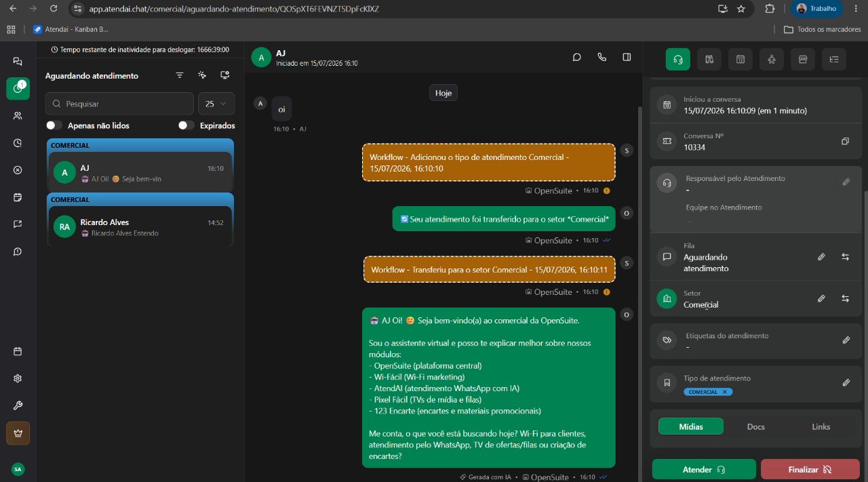Open the Todos os marcadores folder
Screen dimensions: 868x482
click(822, 29)
